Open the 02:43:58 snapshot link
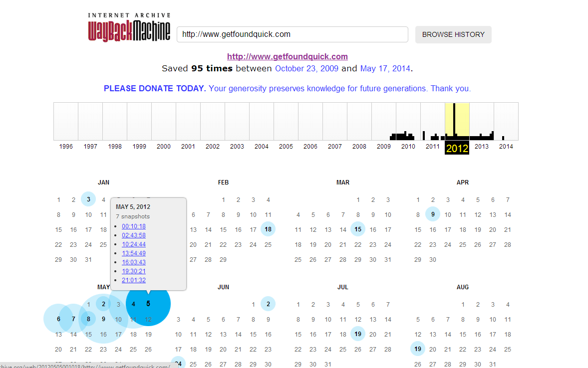Screen dimensions: 588x368 tap(133, 235)
